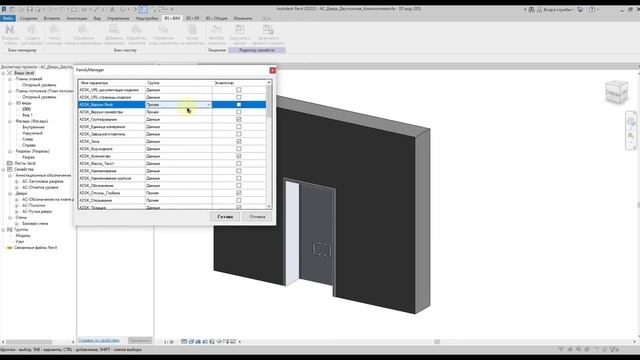Image resolution: width=640 pixels, height=360 pixels.
Task: Toggle instance checkbox for ADSK_Версия семейства
Action: [239, 112]
